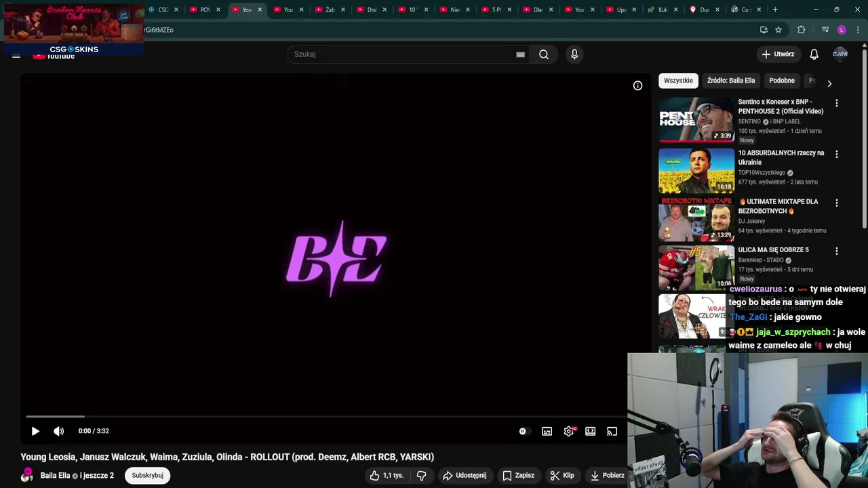Start voice search with microphone
The height and width of the screenshot is (488, 868).
[574, 54]
